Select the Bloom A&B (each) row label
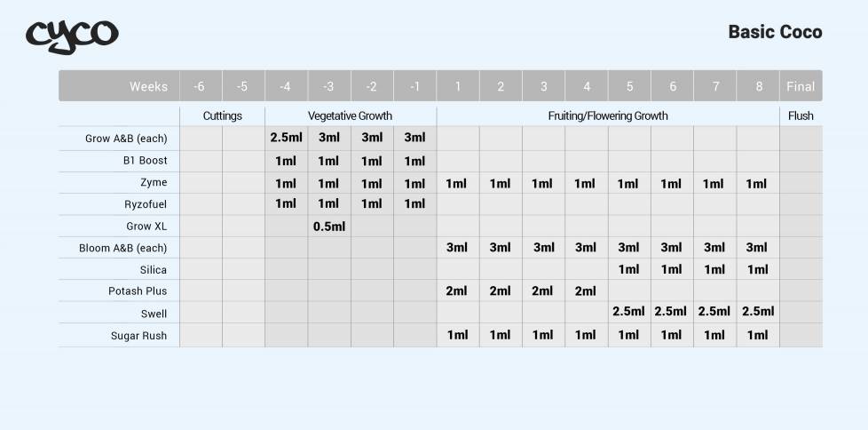The width and height of the screenshot is (868, 430). pyautogui.click(x=122, y=248)
